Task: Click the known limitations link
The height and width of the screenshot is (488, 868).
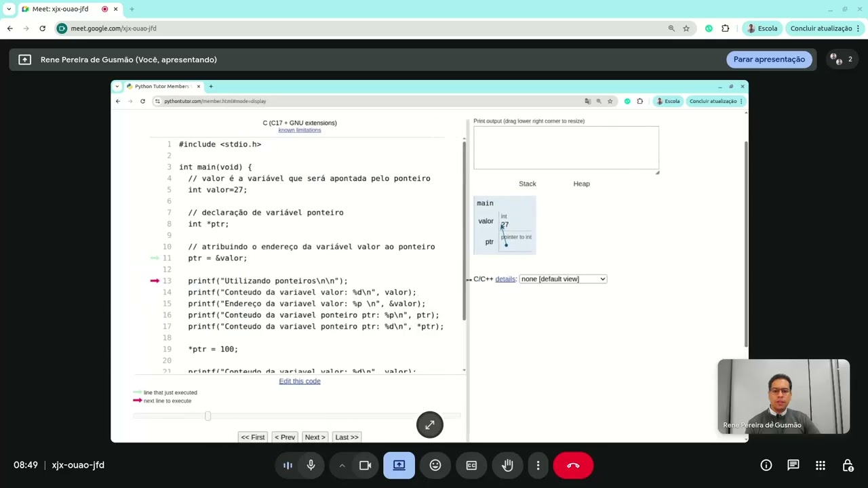Action: [x=300, y=130]
